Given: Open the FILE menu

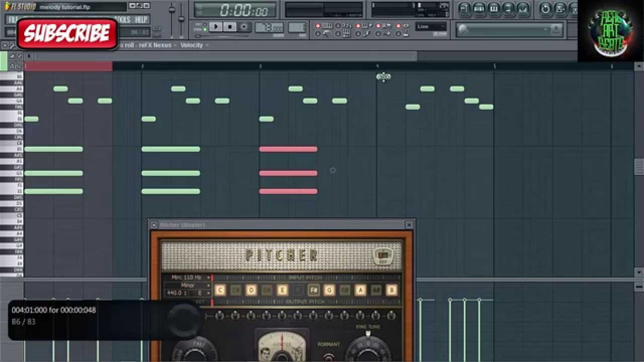Looking at the screenshot, I should 13,20.
